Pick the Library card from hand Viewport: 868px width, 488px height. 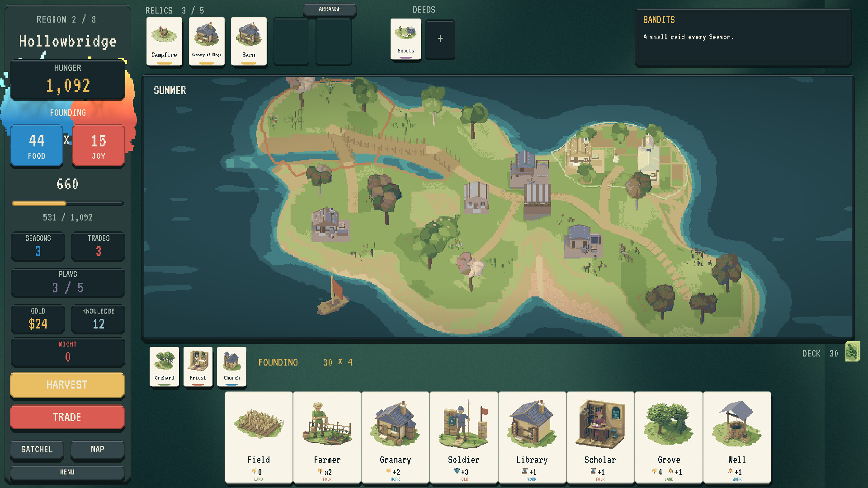532,437
